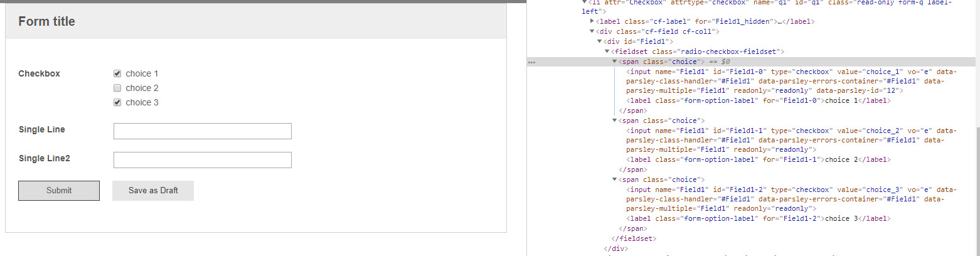Collapse the third span choice node

click(x=615, y=179)
